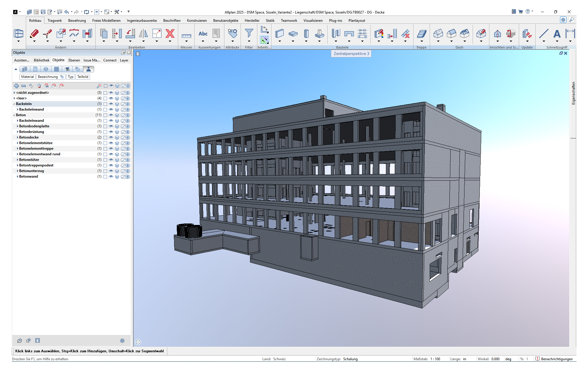The image size is (588, 372).
Task: Open the Bibliothek panel tab
Action: coord(41,60)
